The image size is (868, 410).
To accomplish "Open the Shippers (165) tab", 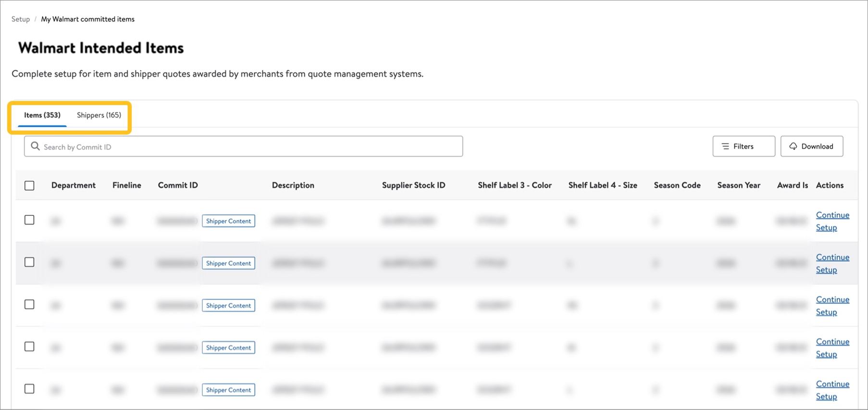I will tap(99, 115).
